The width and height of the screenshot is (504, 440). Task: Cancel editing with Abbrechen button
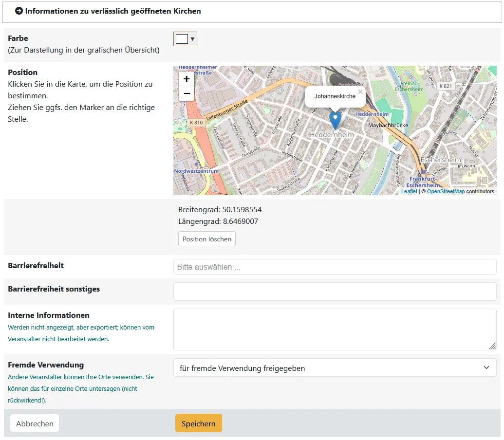pos(35,423)
